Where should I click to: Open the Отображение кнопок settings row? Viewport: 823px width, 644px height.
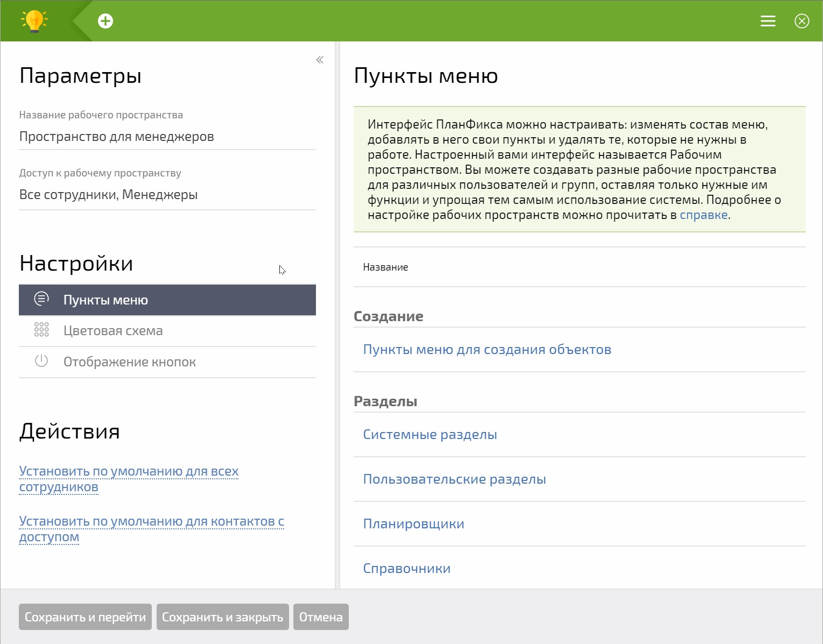pyautogui.click(x=167, y=362)
